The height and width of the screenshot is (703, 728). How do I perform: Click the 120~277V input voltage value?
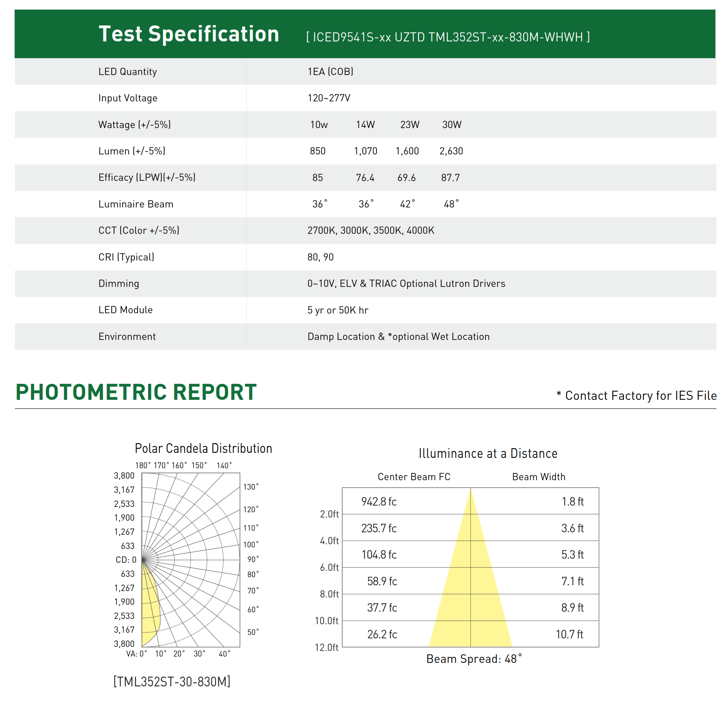click(329, 98)
